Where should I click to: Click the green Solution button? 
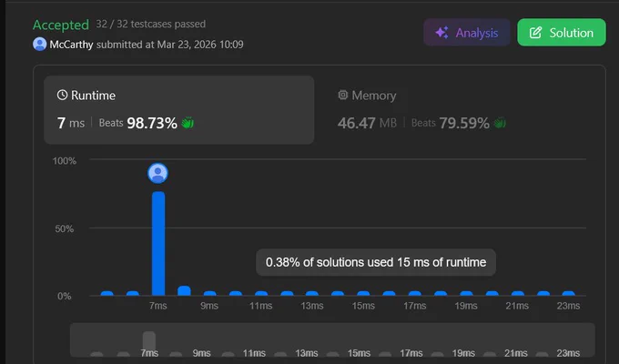[x=562, y=33]
